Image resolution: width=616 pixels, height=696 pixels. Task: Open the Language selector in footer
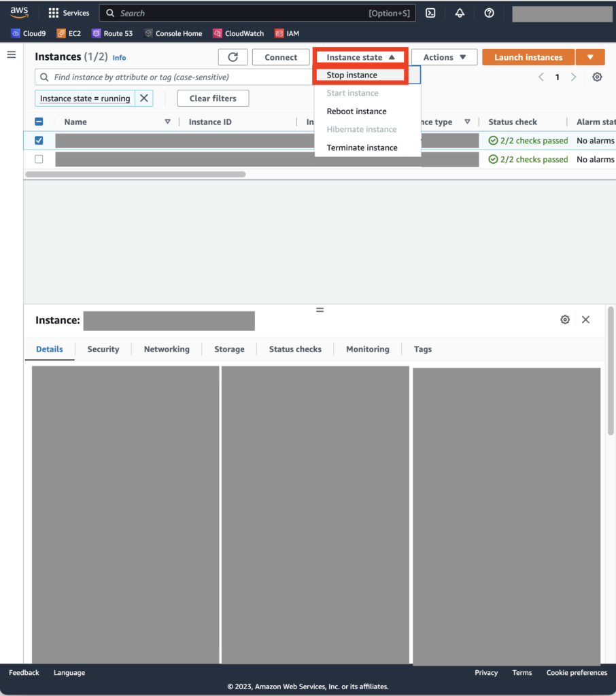(69, 672)
